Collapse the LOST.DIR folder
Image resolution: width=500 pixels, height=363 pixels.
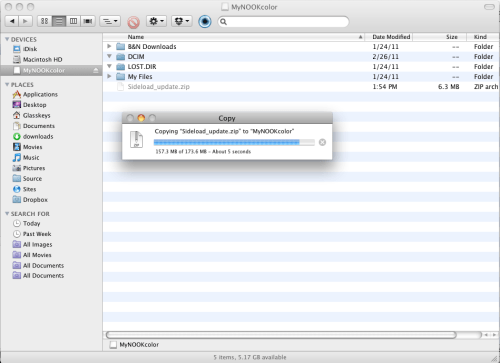tap(109, 66)
